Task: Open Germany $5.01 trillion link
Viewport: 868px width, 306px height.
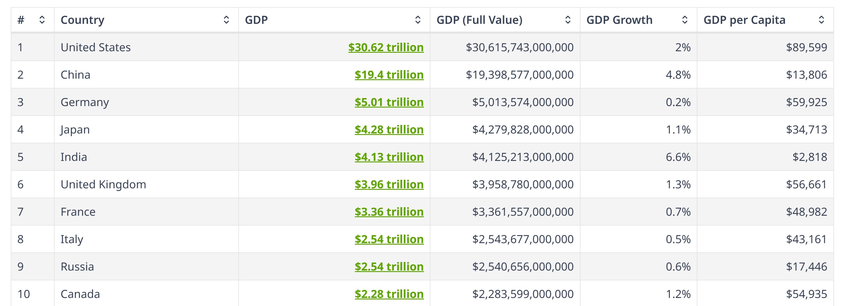Action: (389, 102)
